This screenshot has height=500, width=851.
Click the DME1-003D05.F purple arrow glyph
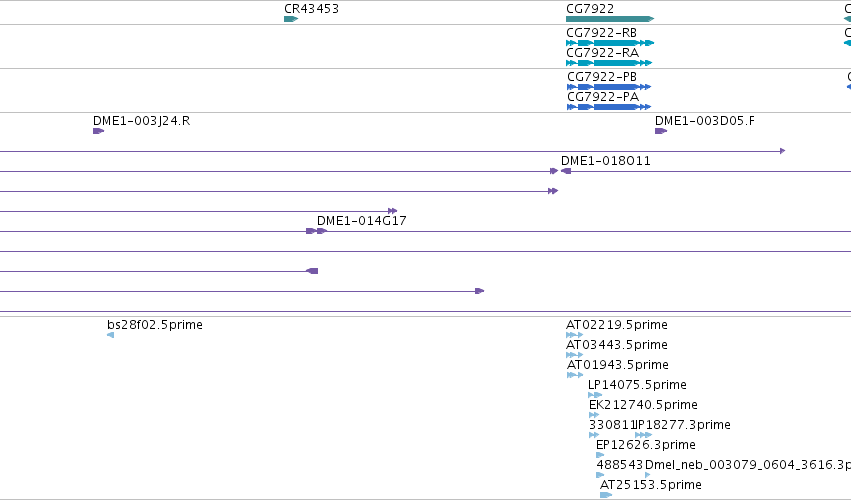661,131
